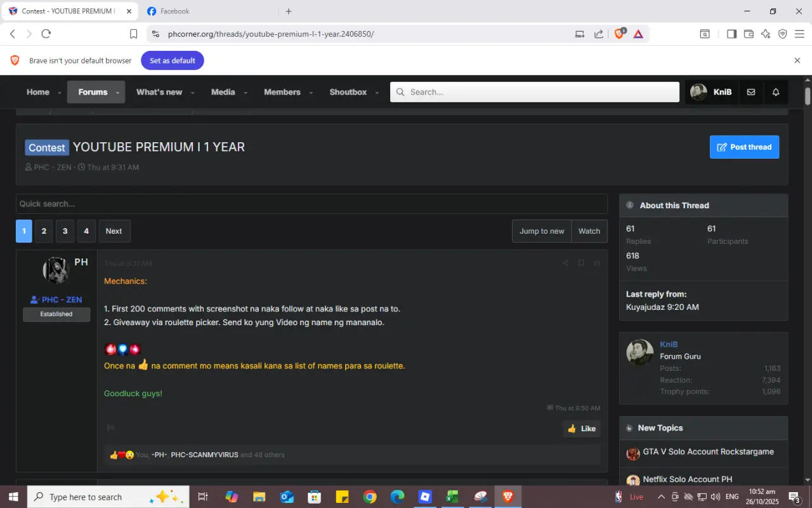Launch Google Chrome from the taskbar
This screenshot has width=812, height=508.
pos(370,497)
